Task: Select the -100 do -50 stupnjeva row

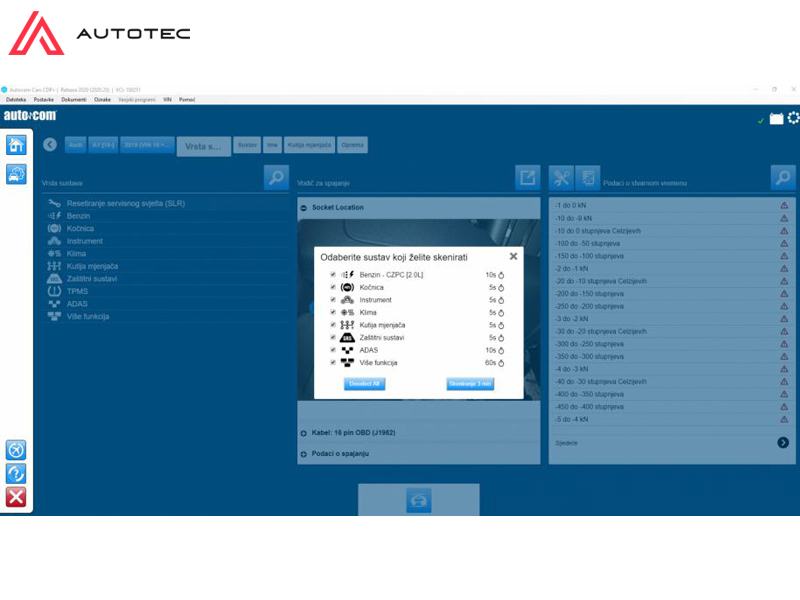Action: tap(671, 243)
